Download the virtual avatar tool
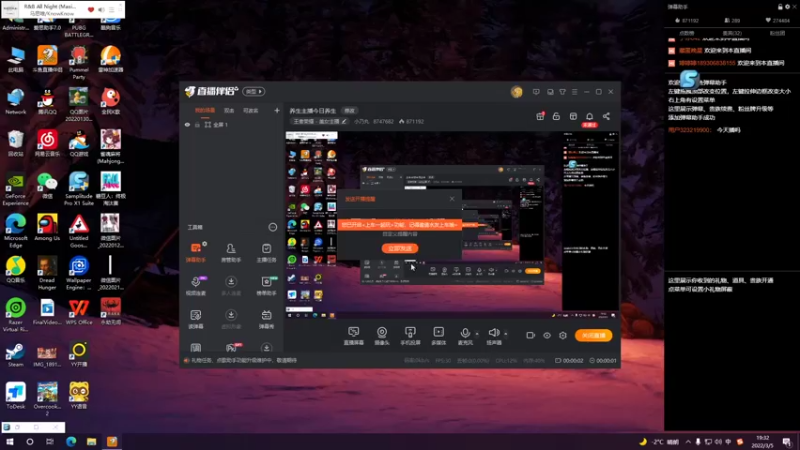Image resolution: width=800 pixels, height=450 pixels. pyautogui.click(x=231, y=319)
